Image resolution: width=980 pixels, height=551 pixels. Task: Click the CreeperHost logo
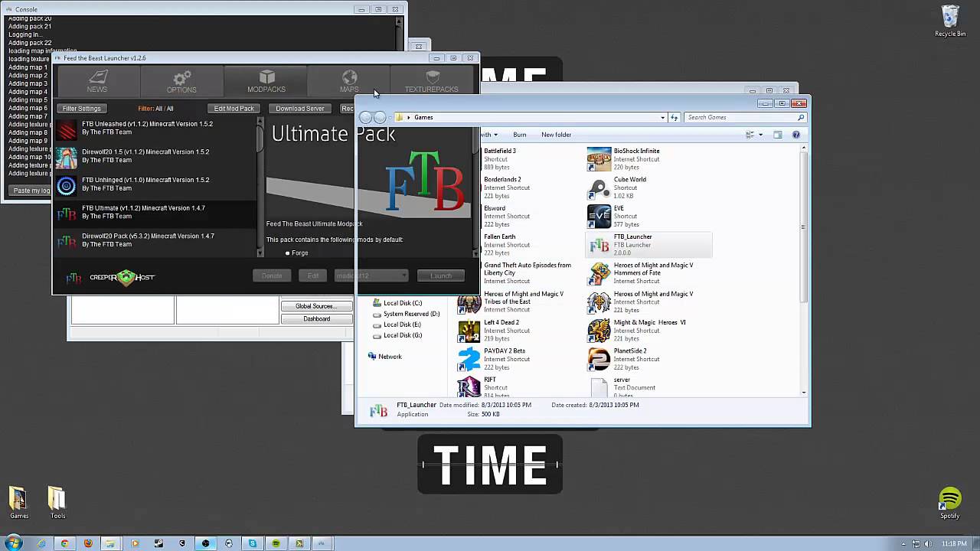click(x=122, y=277)
